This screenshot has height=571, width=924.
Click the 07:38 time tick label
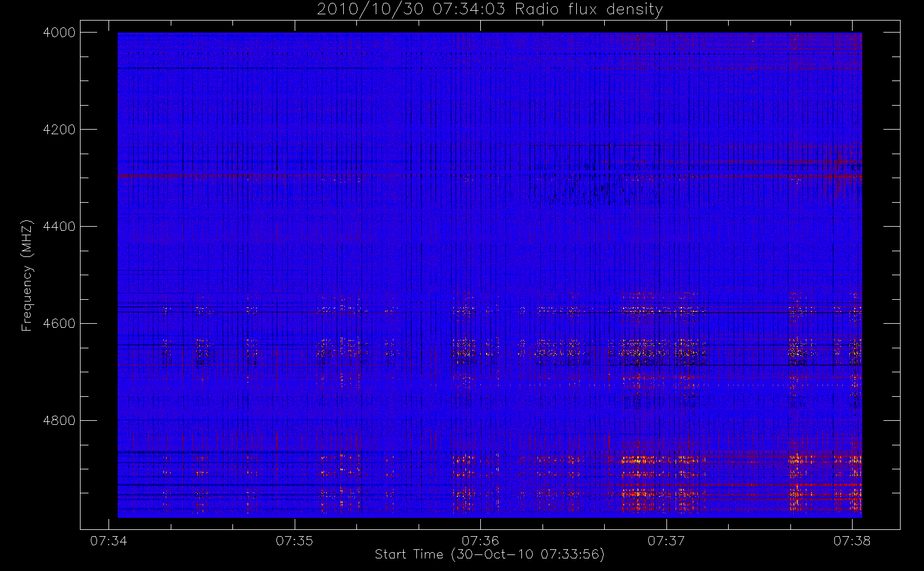(x=852, y=541)
